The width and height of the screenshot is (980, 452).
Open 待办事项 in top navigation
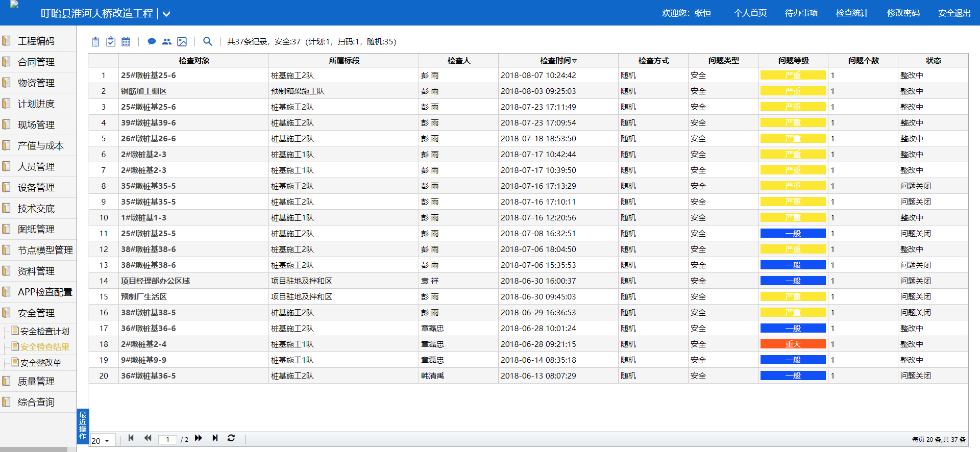(801, 13)
